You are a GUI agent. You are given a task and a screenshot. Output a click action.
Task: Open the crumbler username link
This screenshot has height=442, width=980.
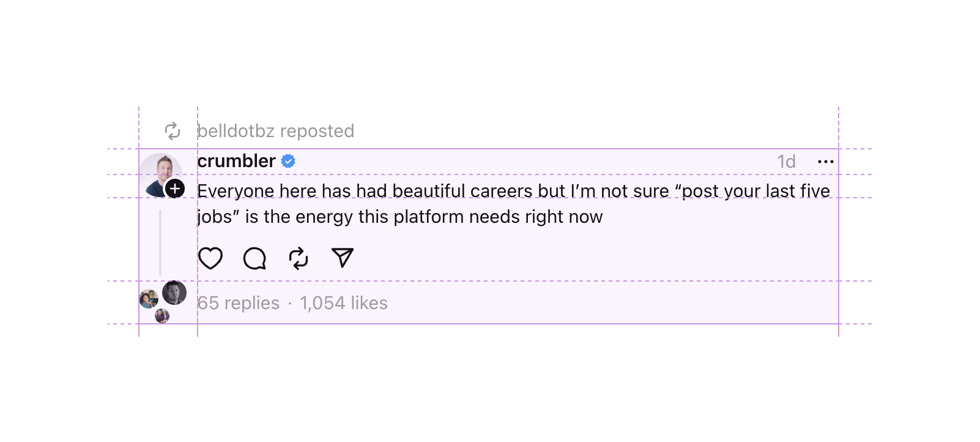[x=236, y=161]
